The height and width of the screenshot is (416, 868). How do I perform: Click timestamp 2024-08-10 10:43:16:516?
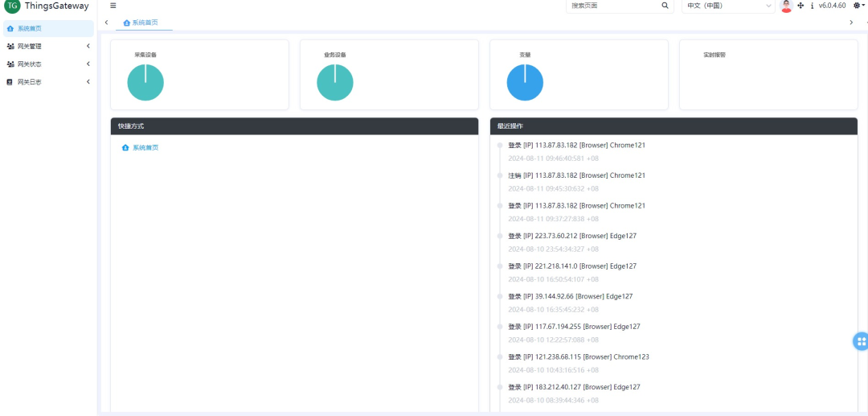[x=553, y=370]
